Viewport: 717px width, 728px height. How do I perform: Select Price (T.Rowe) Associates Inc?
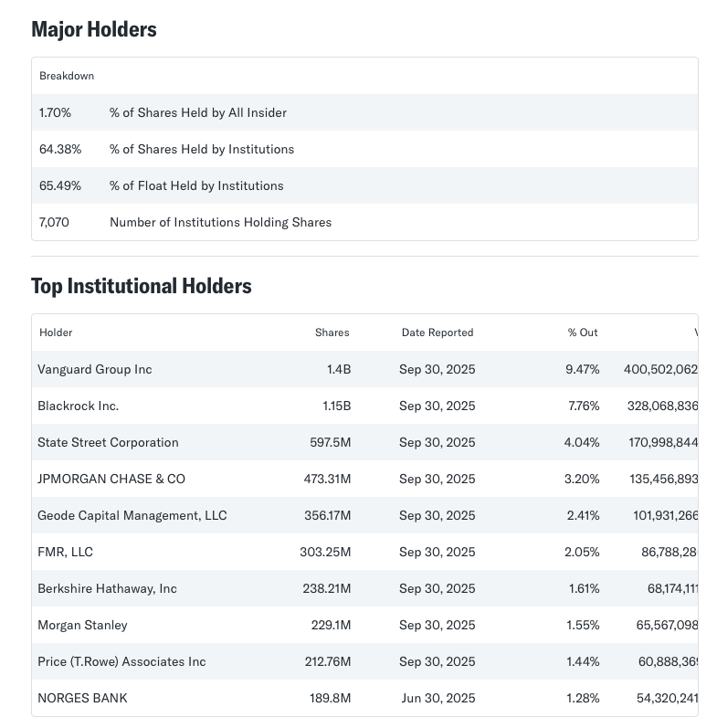pos(121,661)
